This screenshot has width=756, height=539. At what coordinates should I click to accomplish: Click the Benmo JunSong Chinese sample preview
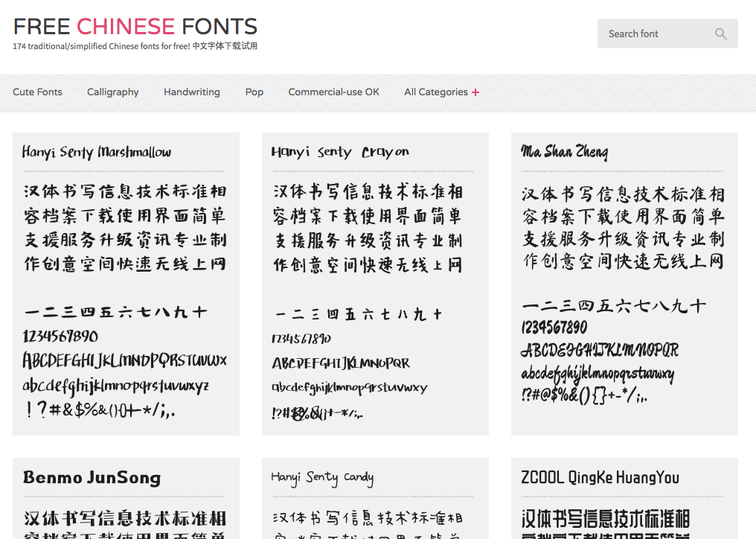point(125,524)
